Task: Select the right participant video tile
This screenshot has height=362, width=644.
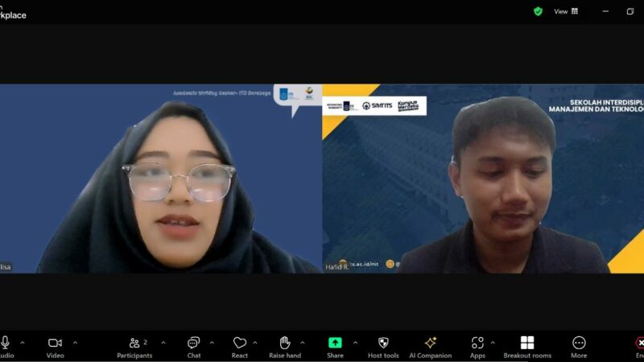Action: pyautogui.click(x=483, y=179)
